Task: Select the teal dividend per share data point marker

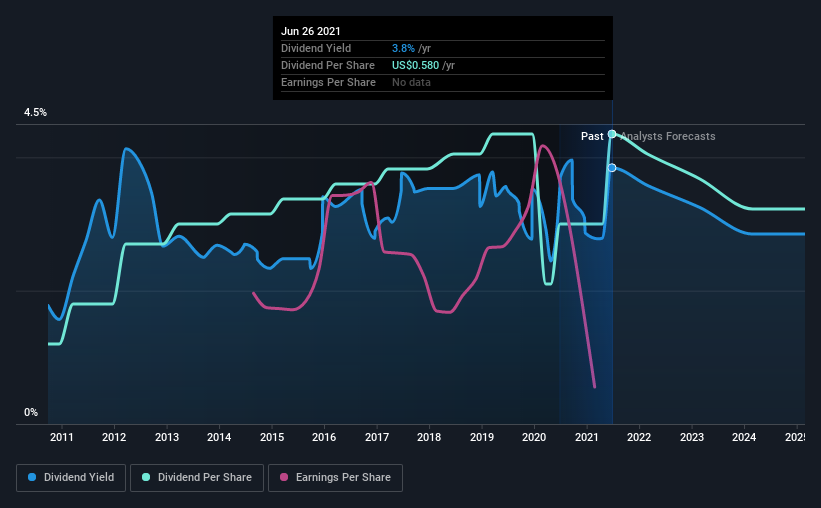Action: (x=612, y=134)
